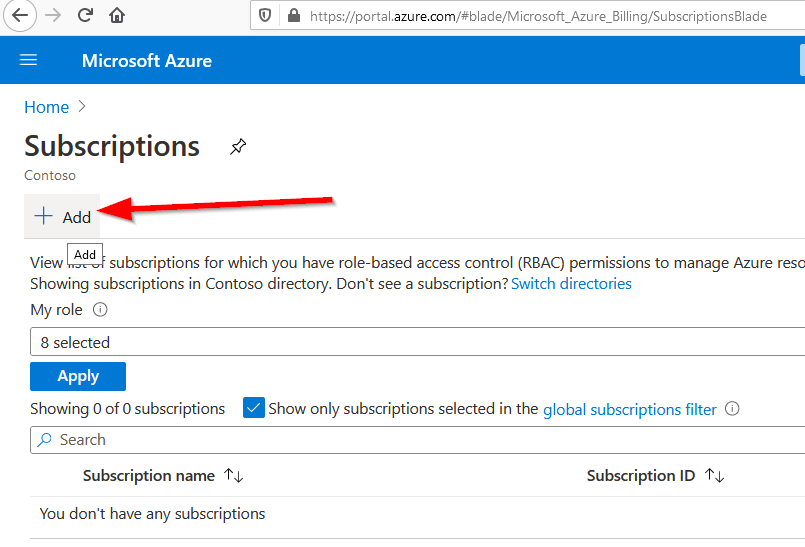The height and width of the screenshot is (547, 805).
Task: Open the Azure portal hamburger menu
Action: tap(28, 60)
